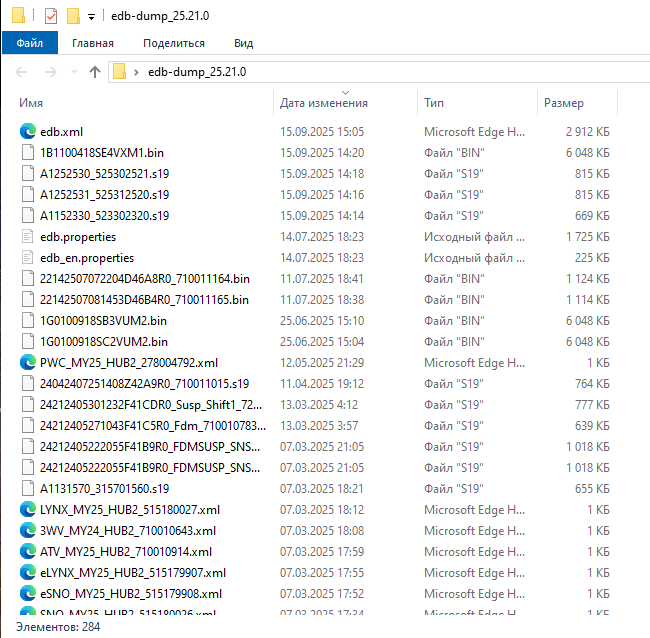
Task: Switch to the Вид ribbon tab
Action: coord(243,43)
